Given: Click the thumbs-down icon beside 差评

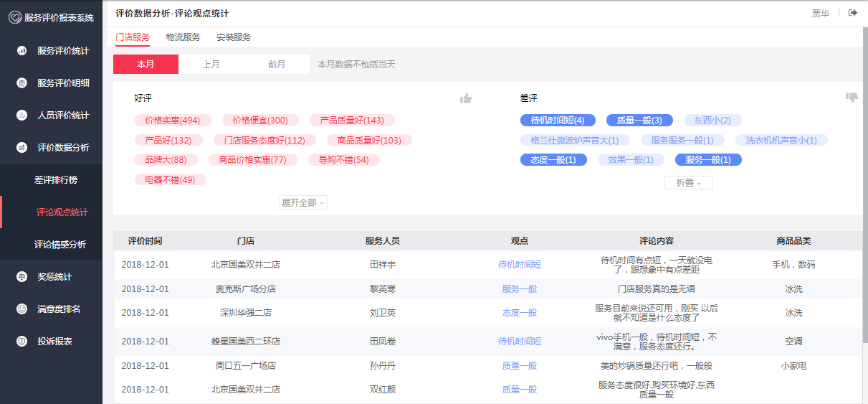Looking at the screenshot, I should [x=852, y=98].
